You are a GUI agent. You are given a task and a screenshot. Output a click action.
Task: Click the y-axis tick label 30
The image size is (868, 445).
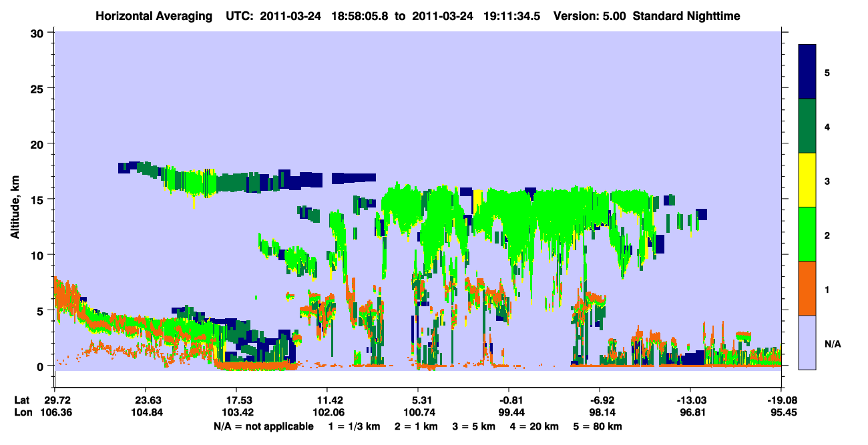[x=39, y=33]
